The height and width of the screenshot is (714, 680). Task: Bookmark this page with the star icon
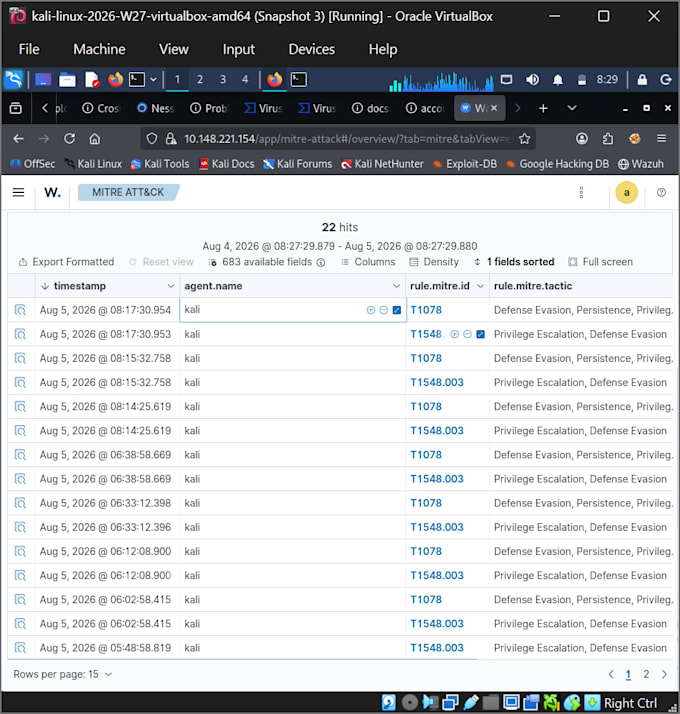coord(524,138)
